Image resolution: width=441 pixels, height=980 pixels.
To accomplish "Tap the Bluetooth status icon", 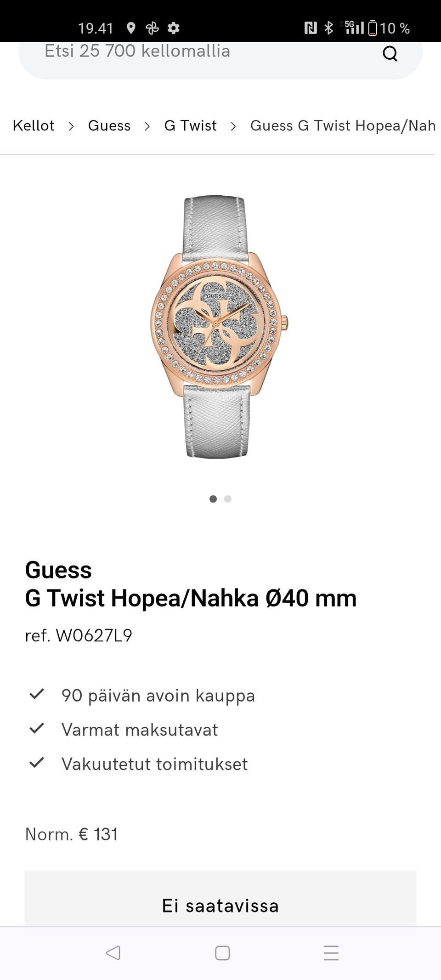I will (328, 28).
